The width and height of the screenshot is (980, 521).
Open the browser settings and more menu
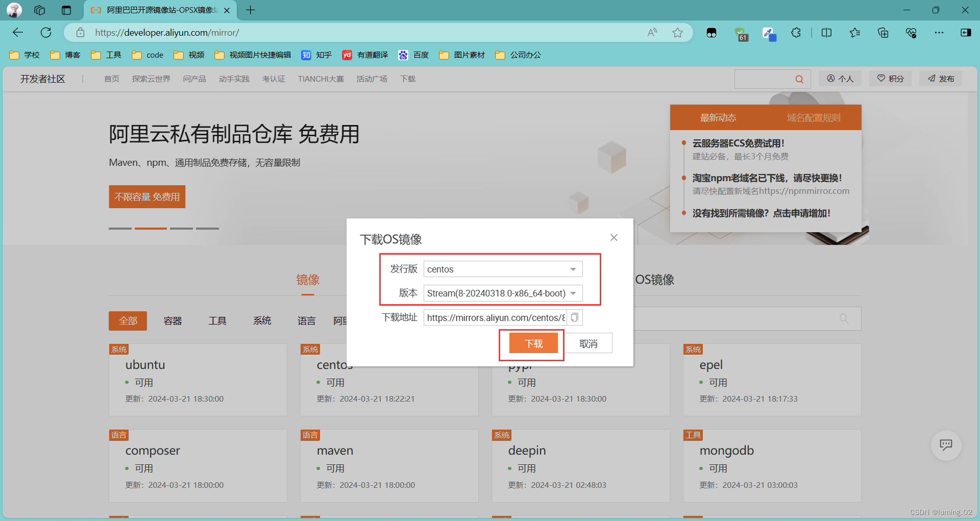coord(939,33)
